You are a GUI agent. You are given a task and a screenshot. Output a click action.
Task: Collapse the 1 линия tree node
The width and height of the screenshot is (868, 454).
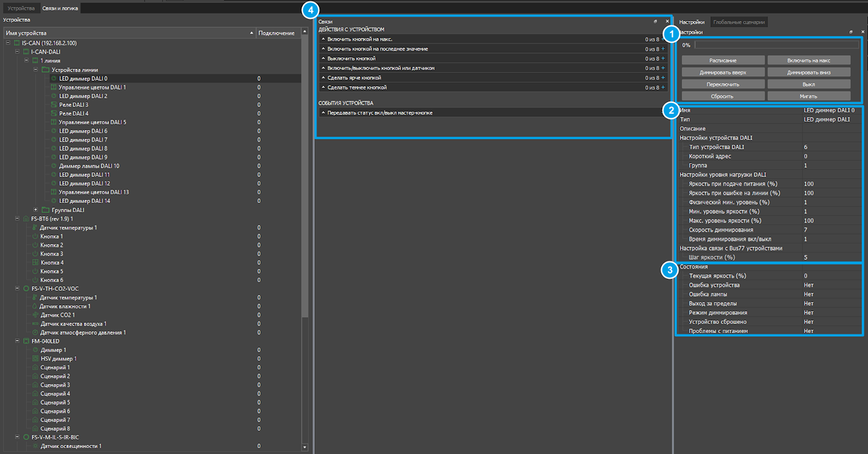27,61
